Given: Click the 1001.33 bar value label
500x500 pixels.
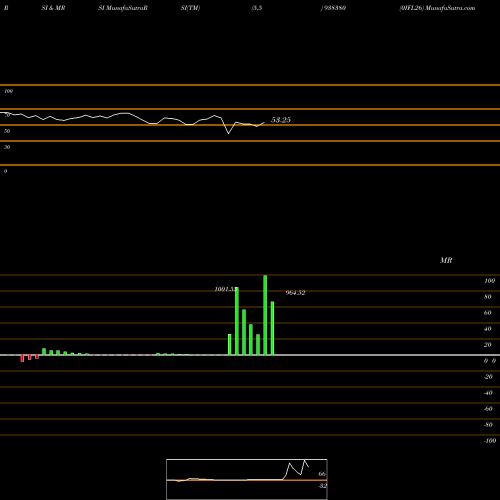Looking at the screenshot, I should [225, 289].
